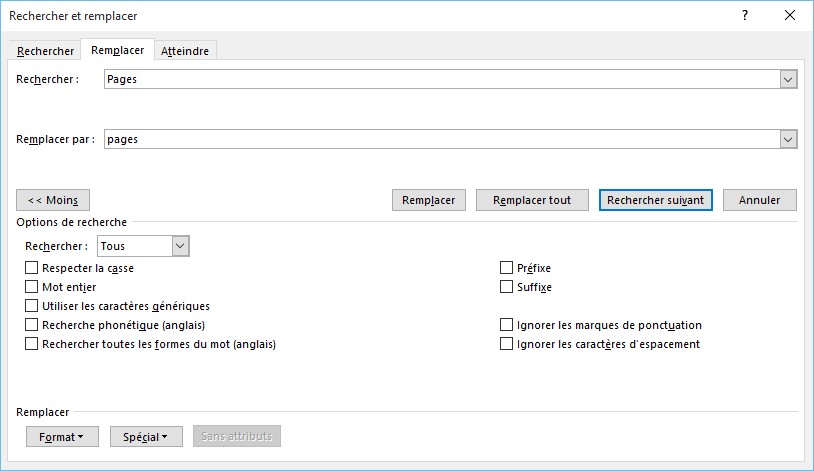Expand the Remplacer par history dropdown
This screenshot has width=814, height=471.
pos(788,140)
